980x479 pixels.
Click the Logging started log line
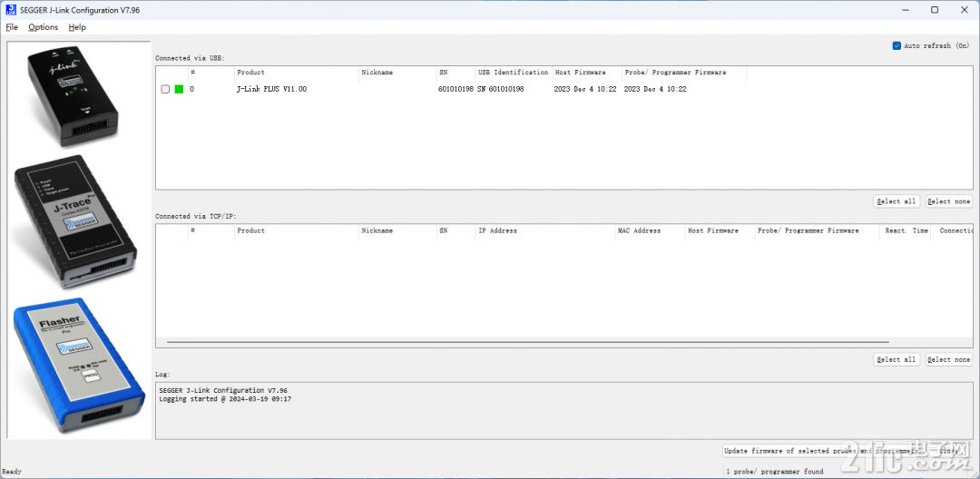pyautogui.click(x=226, y=398)
